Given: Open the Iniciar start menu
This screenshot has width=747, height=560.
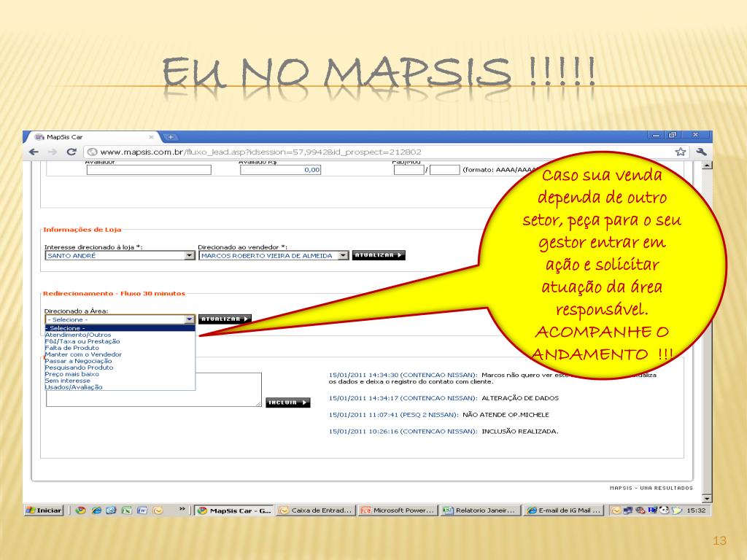Looking at the screenshot, I should [44, 510].
